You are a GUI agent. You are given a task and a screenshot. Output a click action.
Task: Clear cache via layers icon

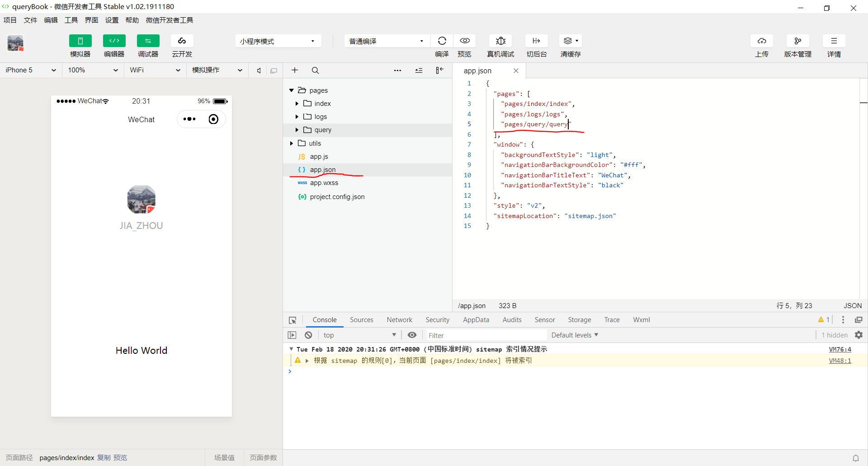571,41
